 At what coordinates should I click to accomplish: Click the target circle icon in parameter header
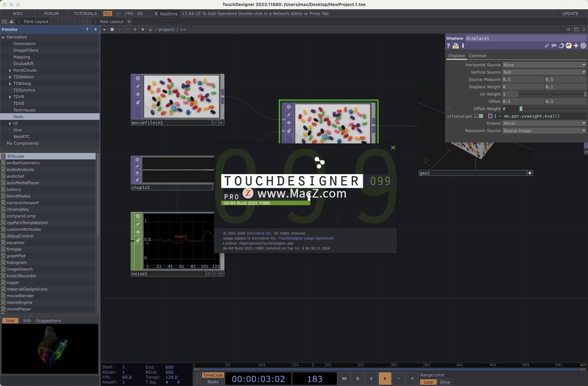(583, 46)
